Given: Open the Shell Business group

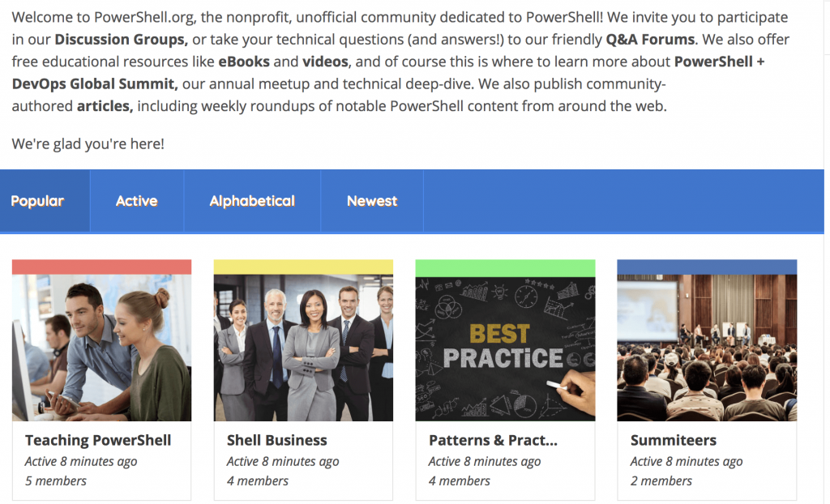Looking at the screenshot, I should (x=276, y=440).
